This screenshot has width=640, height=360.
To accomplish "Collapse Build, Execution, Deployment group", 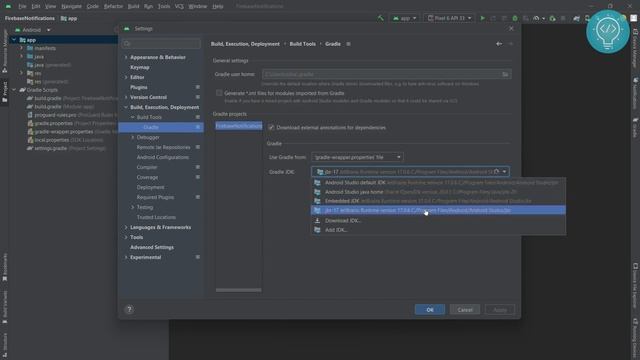I will [126, 107].
